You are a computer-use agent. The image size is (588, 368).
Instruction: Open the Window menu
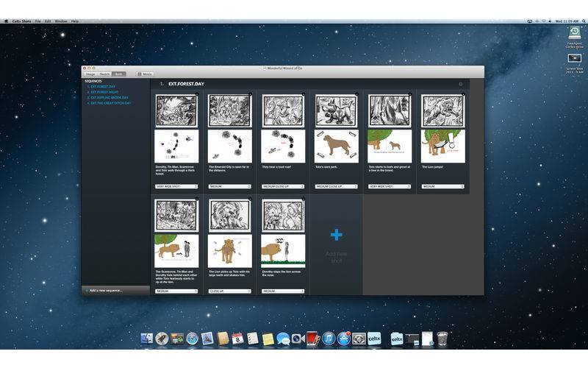(61, 21)
